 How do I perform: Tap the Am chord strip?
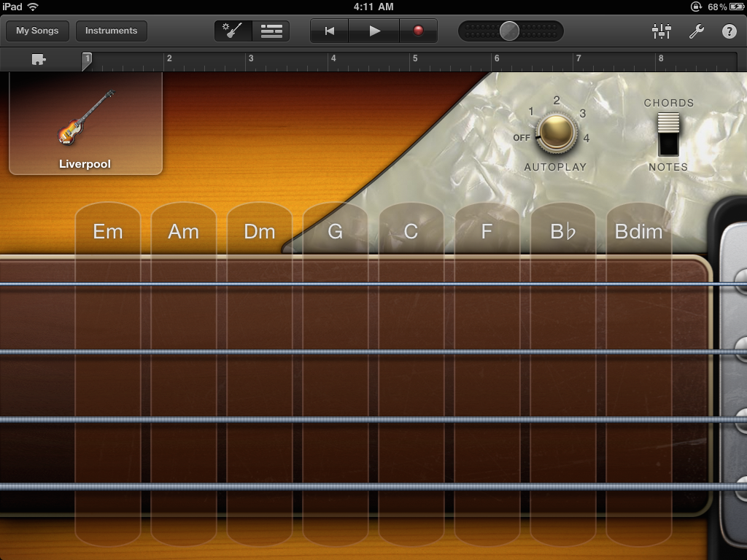[x=183, y=374]
